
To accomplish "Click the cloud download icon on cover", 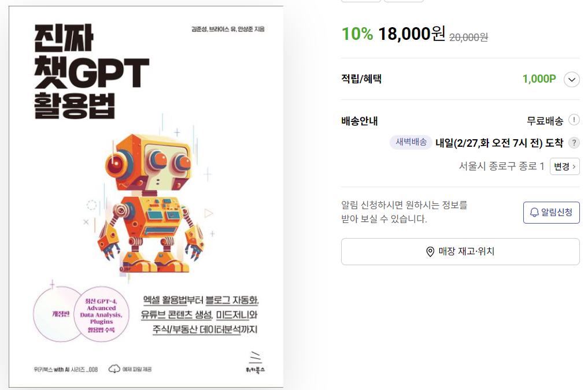I will pyautogui.click(x=114, y=369).
